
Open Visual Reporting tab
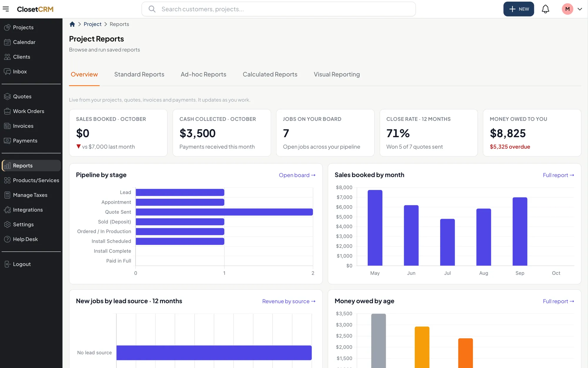click(x=337, y=74)
